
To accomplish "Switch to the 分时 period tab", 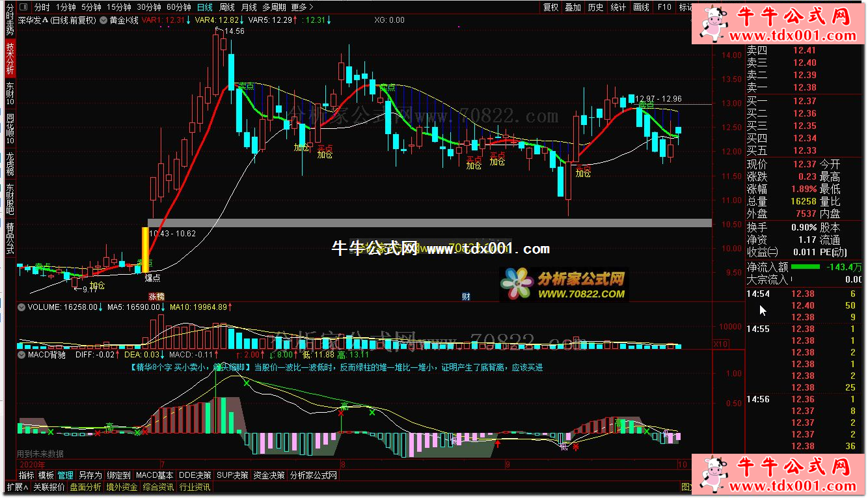I will pyautogui.click(x=41, y=7).
